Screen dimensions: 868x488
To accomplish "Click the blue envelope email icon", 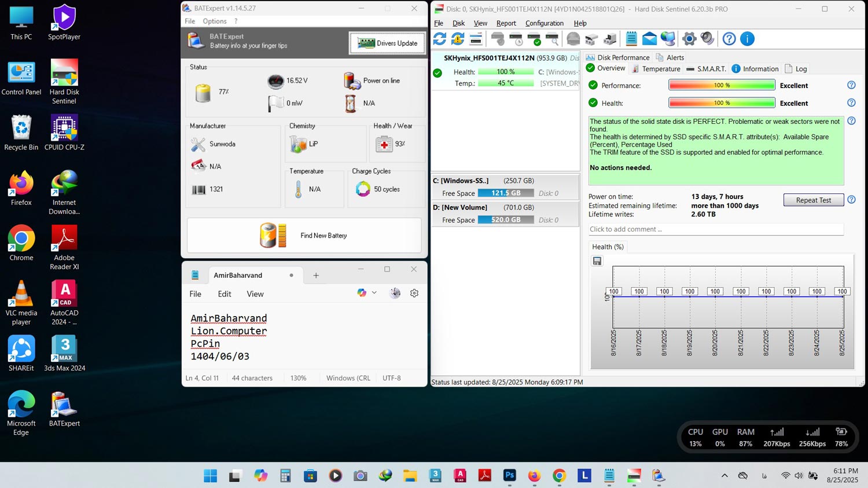I will click(x=649, y=39).
